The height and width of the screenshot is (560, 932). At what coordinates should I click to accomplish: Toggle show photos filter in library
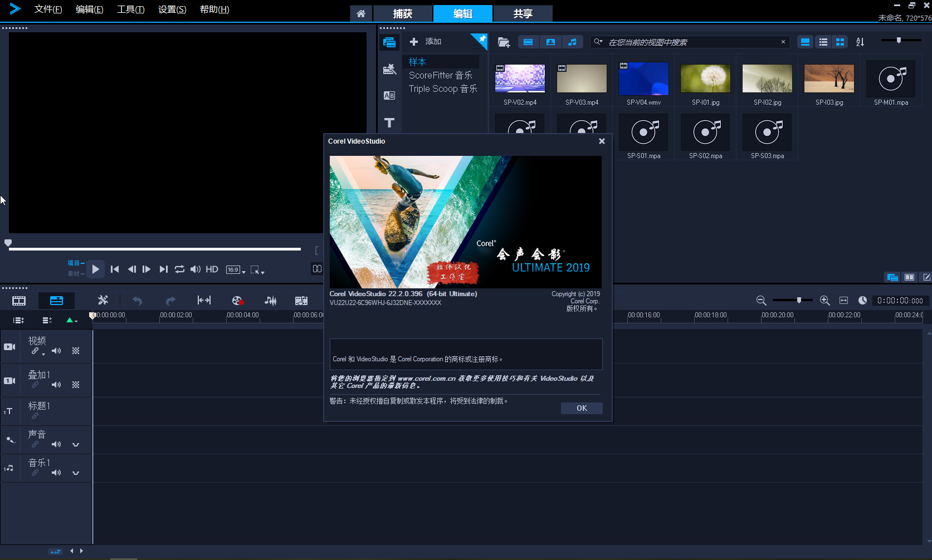tap(550, 42)
